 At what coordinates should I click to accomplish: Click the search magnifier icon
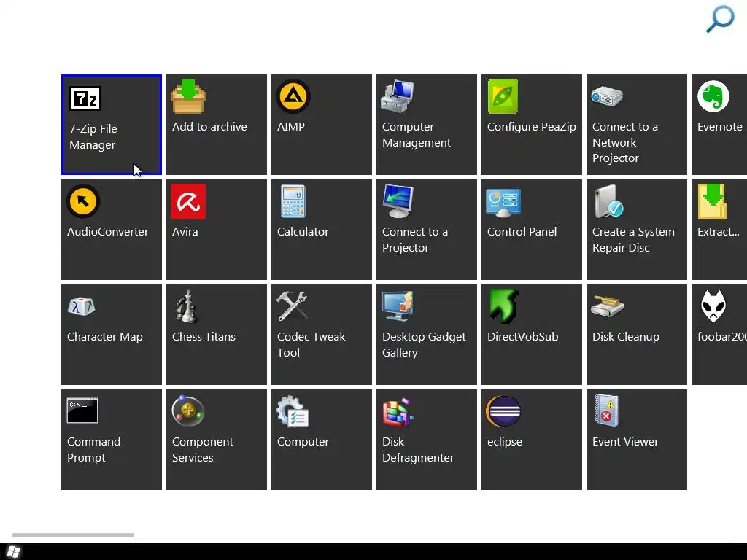(720, 19)
